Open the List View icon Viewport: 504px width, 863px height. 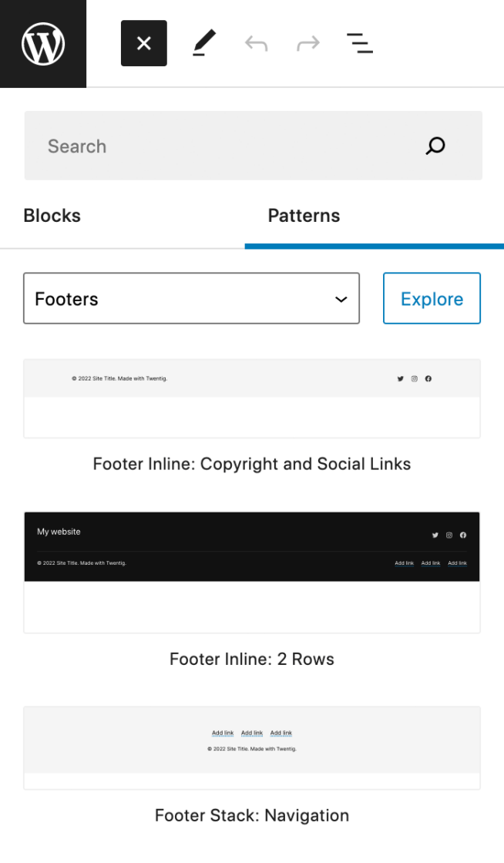360,43
